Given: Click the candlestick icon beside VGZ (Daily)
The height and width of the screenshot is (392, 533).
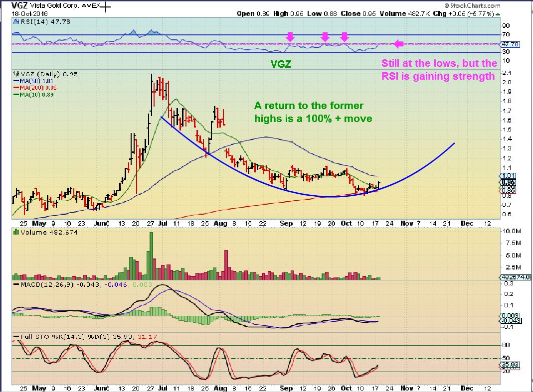Looking at the screenshot, I should (x=16, y=74).
